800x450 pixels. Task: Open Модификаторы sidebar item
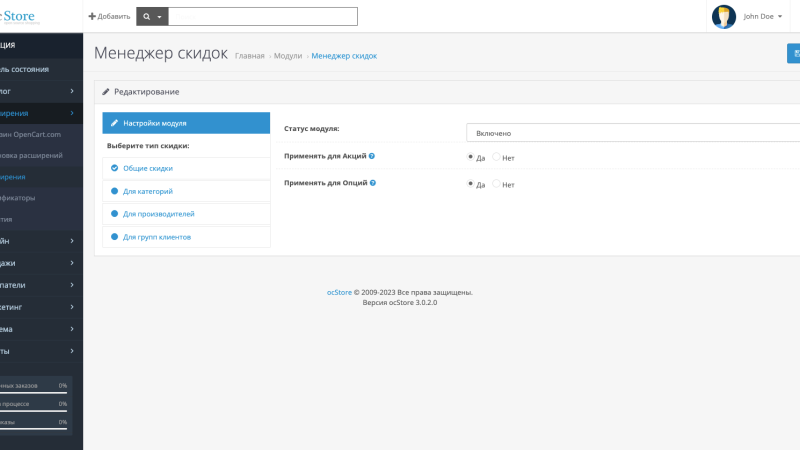[41, 197]
